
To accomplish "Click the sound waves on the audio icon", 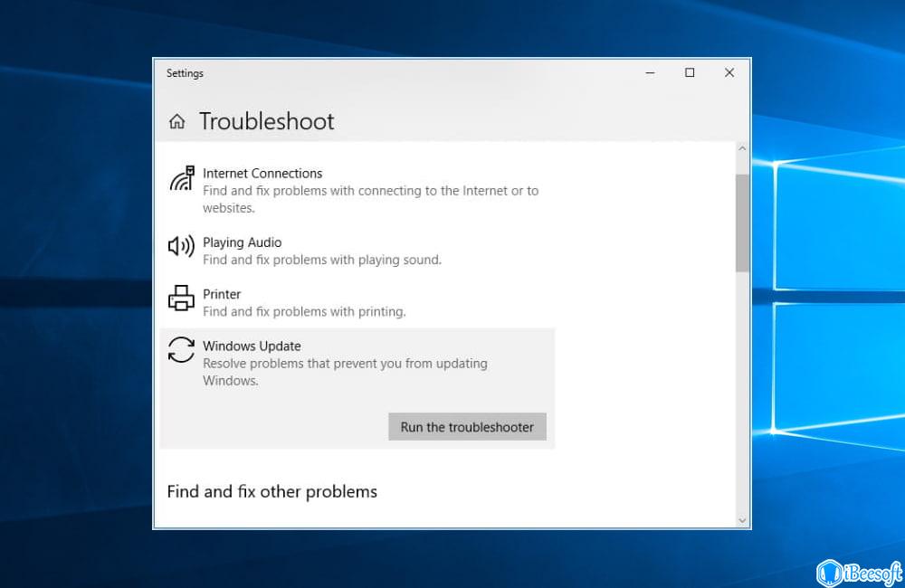I will (188, 246).
